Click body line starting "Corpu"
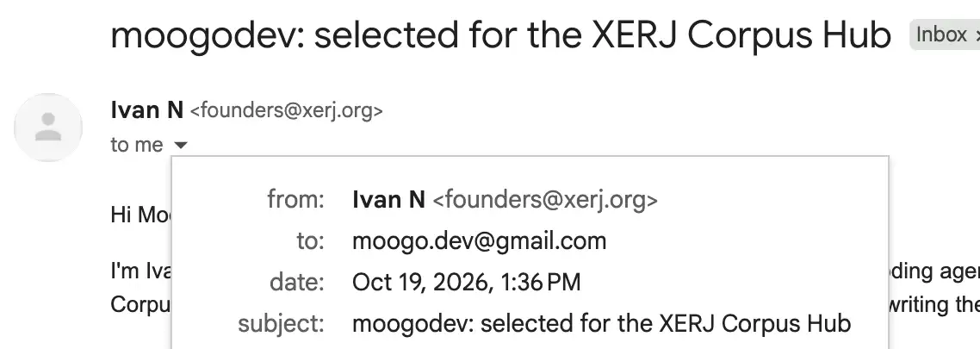This screenshot has width=980, height=349. pos(140,304)
